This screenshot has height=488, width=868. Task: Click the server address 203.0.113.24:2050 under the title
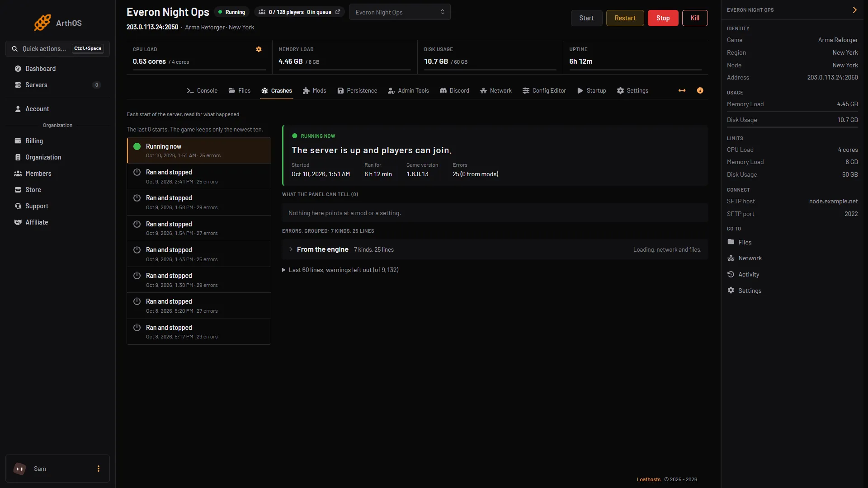152,27
